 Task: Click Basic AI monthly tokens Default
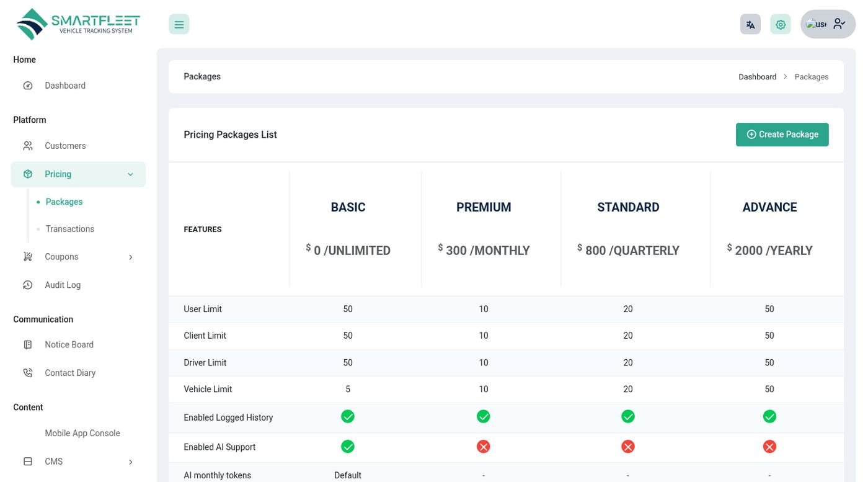coord(348,475)
